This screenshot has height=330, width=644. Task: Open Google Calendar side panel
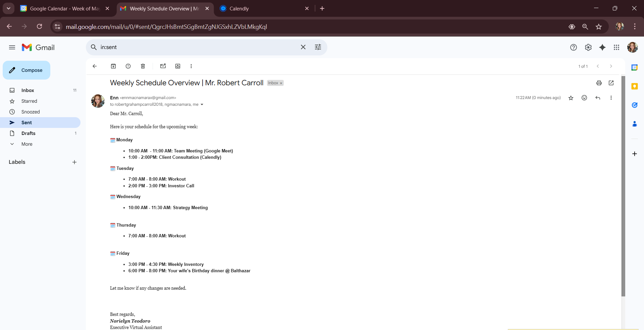click(635, 67)
